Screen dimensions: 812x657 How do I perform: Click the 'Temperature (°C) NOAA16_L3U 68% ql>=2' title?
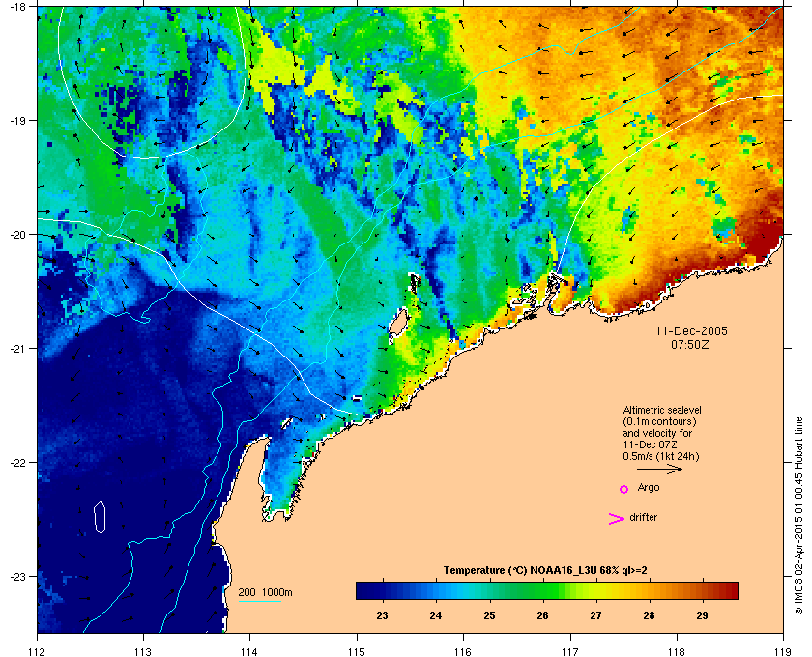[x=545, y=571]
